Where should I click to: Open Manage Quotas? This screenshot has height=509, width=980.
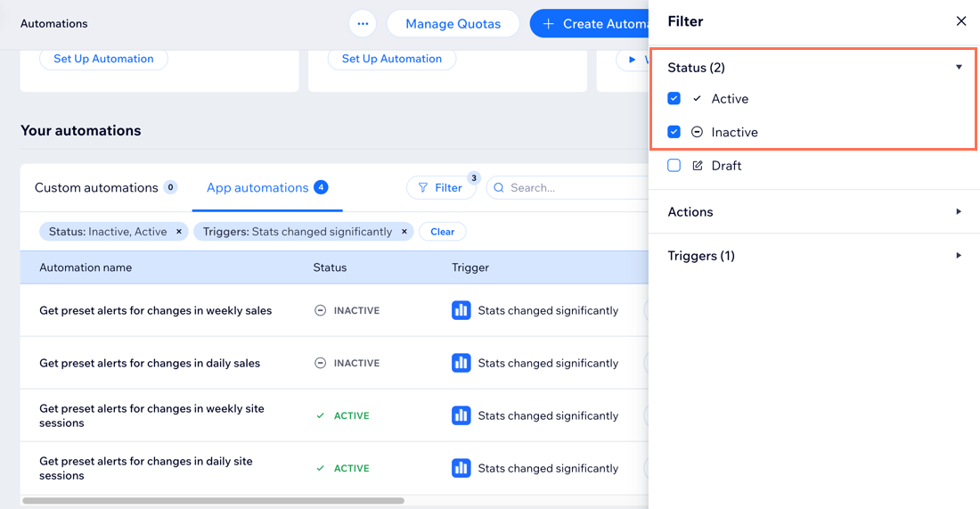click(x=453, y=24)
